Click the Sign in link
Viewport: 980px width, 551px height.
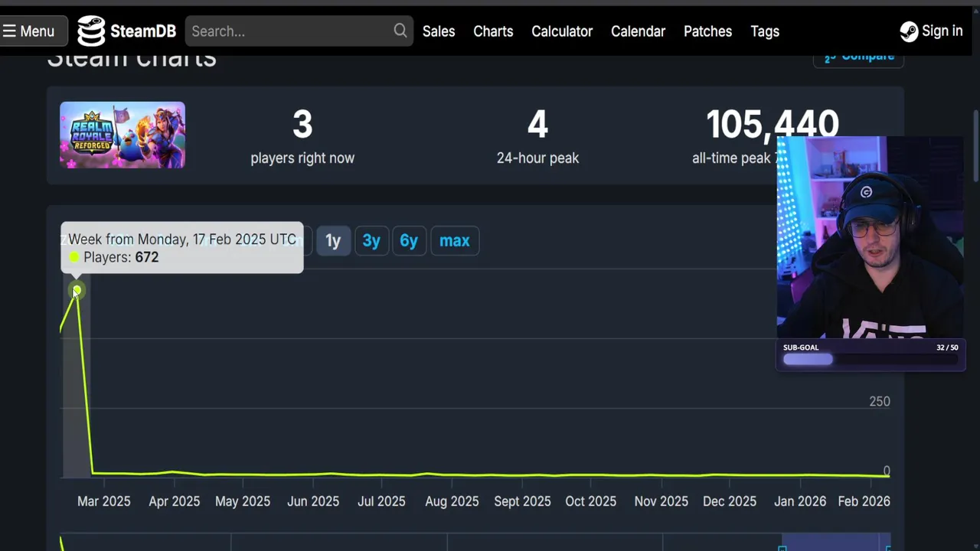(x=942, y=31)
